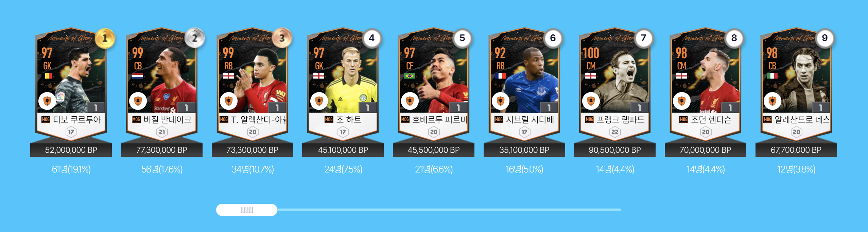The height and width of the screenshot is (232, 868).
Task: Click the 61명(19.1%) usage count text
Action: tap(71, 169)
